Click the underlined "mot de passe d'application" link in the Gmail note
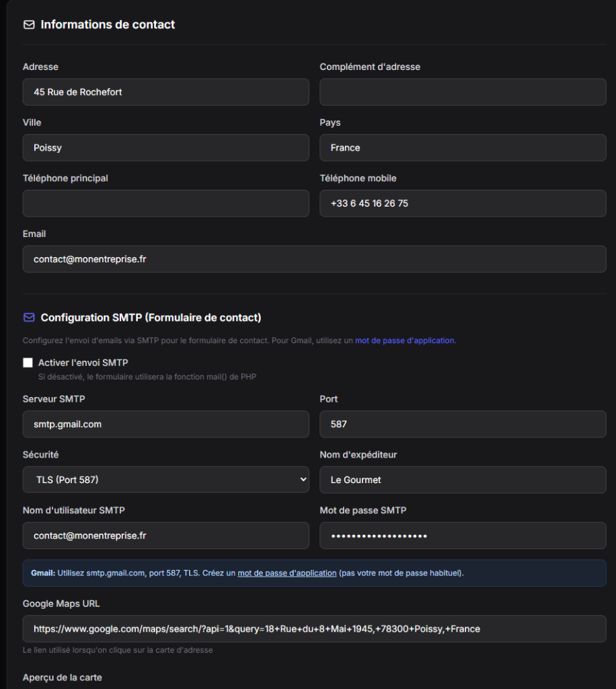This screenshot has width=616, height=689. point(286,573)
